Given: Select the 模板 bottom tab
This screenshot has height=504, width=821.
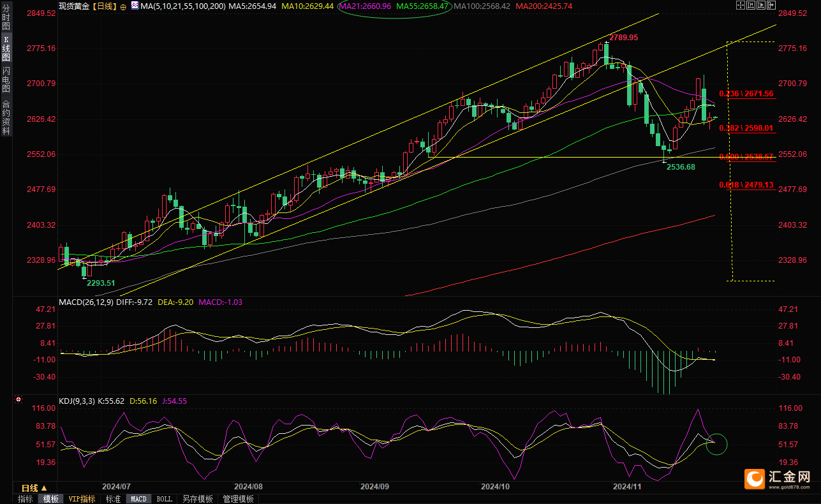Looking at the screenshot, I should 50,499.
